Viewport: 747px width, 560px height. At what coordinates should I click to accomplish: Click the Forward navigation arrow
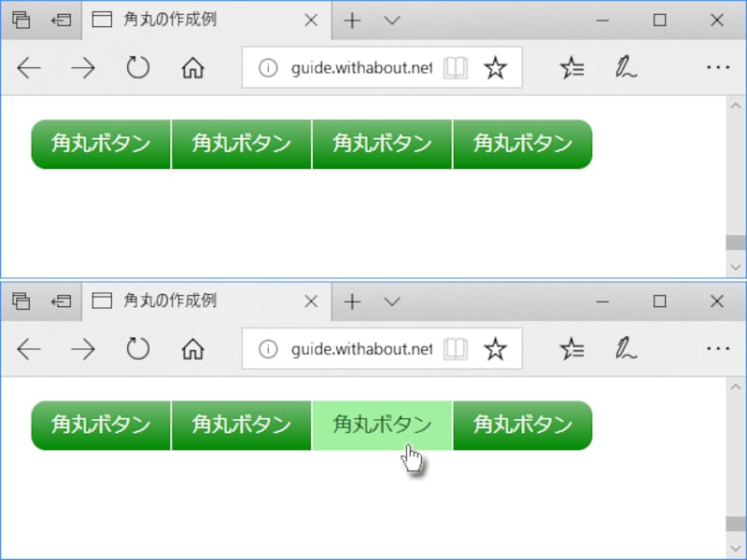(83, 67)
